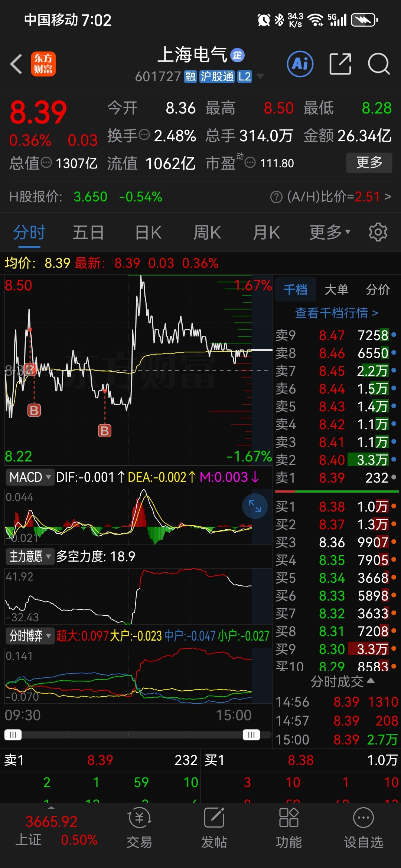
Task: Move the right timeline range handle
Action: [x=251, y=735]
